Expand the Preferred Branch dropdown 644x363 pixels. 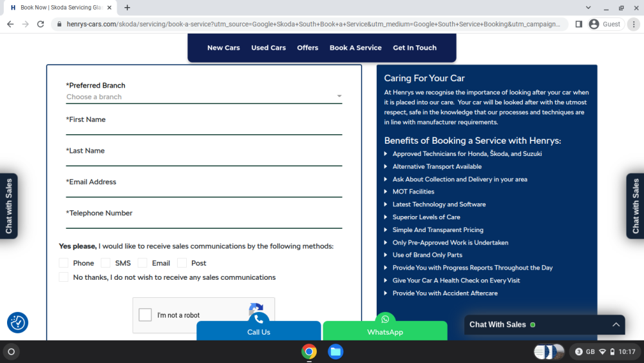pyautogui.click(x=204, y=97)
